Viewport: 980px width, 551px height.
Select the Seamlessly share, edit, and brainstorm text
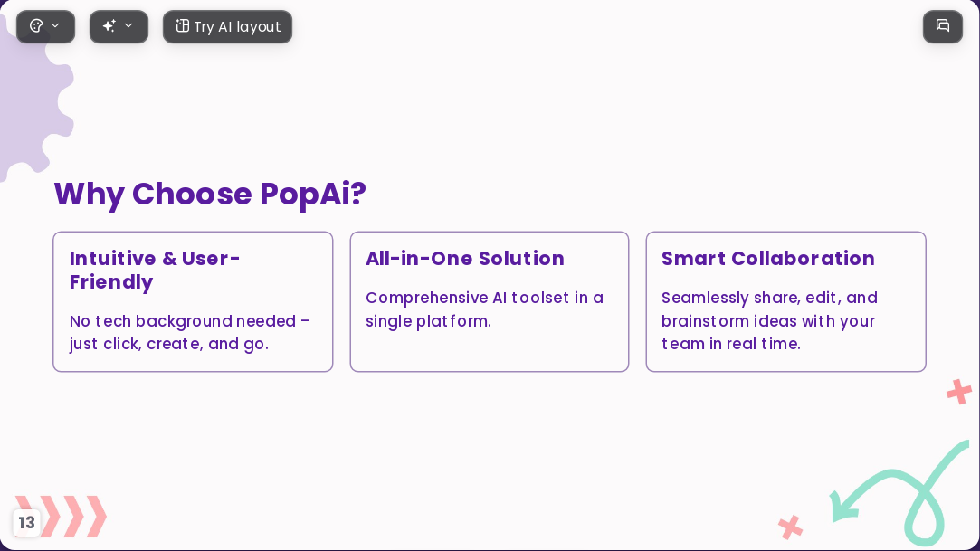tap(769, 320)
